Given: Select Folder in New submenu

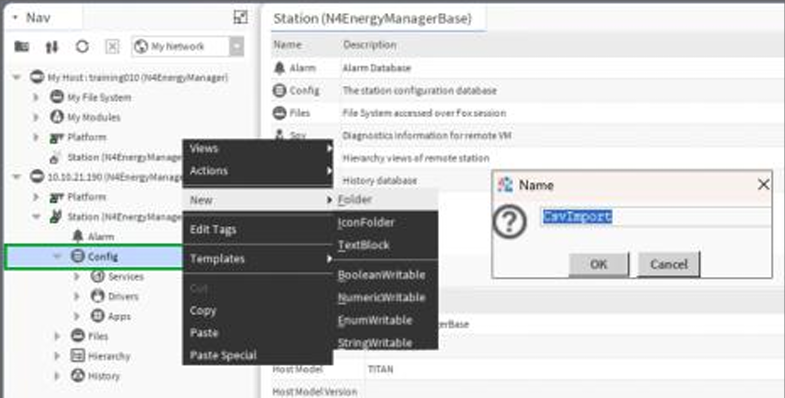Looking at the screenshot, I should click(x=385, y=200).
